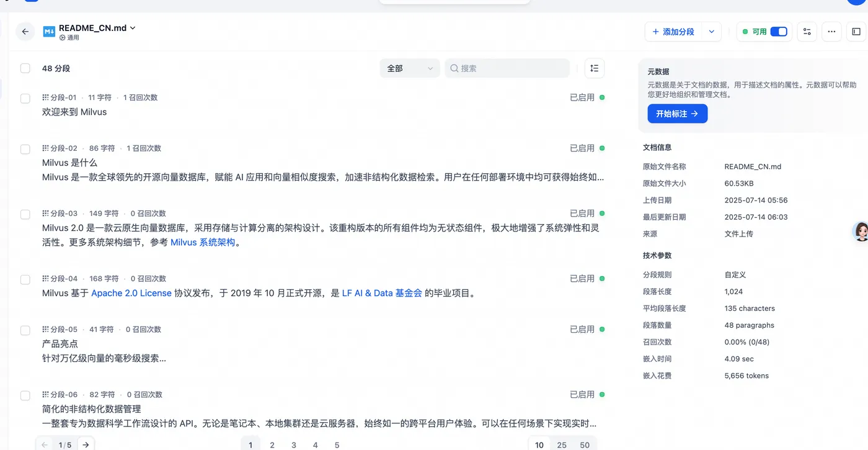Image resolution: width=868 pixels, height=450 pixels.
Task: Select the checkbox for 分段-01
Action: (x=25, y=98)
